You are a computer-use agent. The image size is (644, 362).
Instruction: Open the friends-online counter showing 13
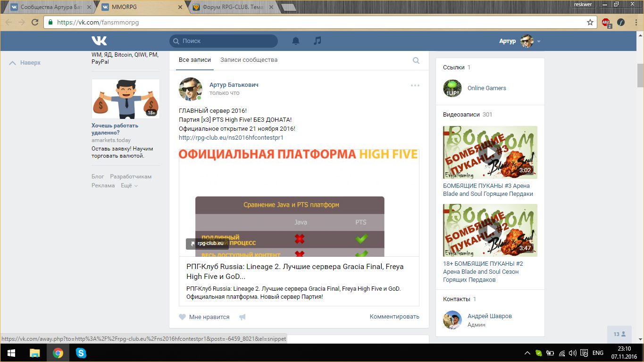click(x=619, y=334)
